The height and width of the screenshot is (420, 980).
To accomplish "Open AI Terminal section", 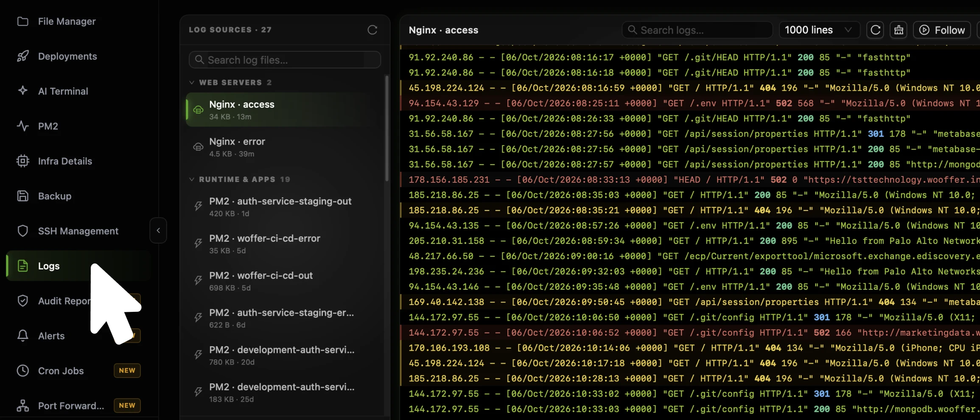I will [x=63, y=91].
